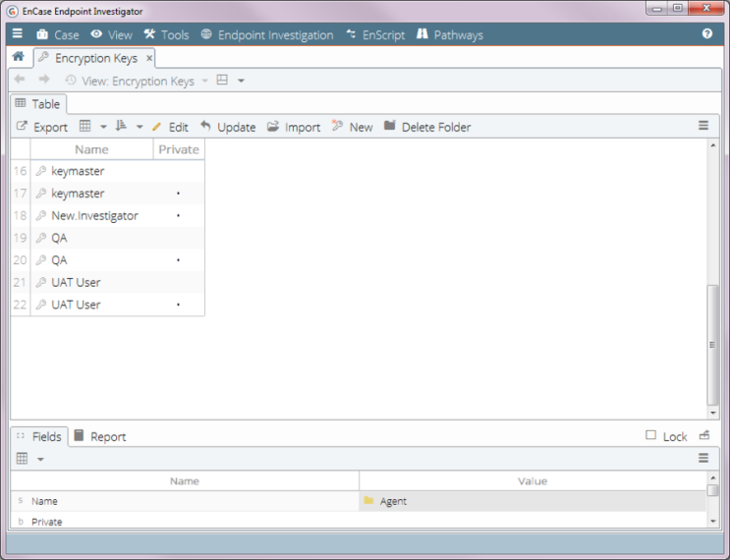Image resolution: width=730 pixels, height=560 pixels.
Task: Create a New encryption key
Action: (x=352, y=127)
